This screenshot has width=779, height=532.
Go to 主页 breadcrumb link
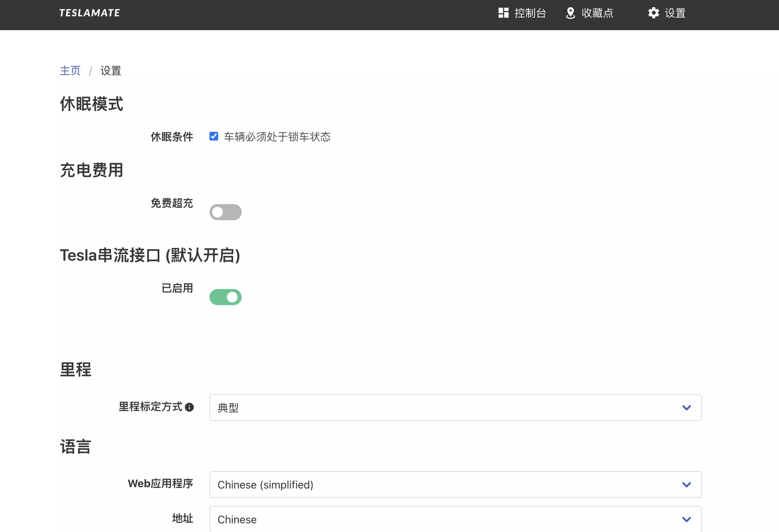point(70,71)
